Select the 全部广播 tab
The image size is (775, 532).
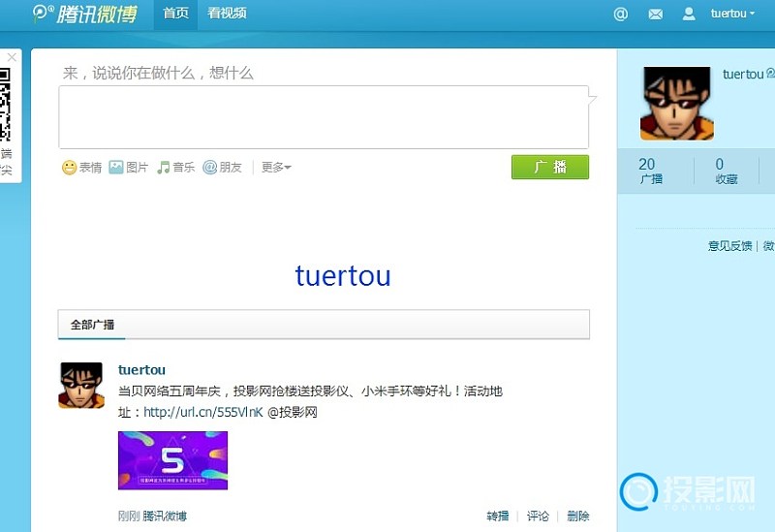pyautogui.click(x=92, y=325)
